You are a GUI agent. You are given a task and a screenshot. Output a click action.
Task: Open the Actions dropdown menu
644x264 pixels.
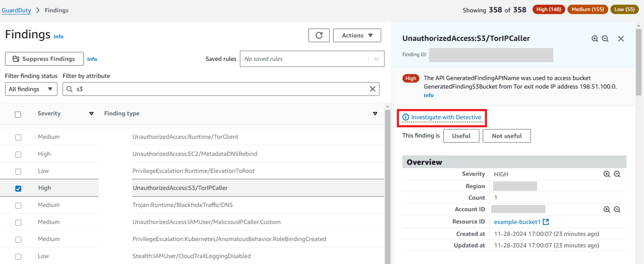click(x=357, y=35)
